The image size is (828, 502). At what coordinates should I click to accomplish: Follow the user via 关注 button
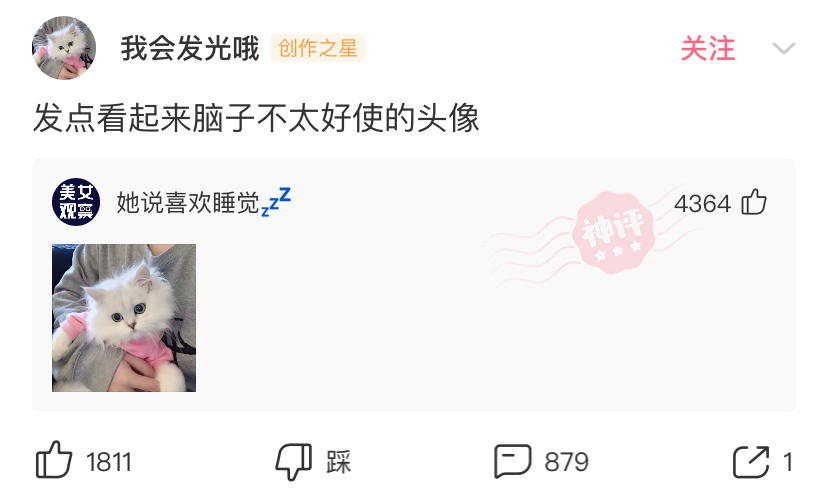pos(708,49)
